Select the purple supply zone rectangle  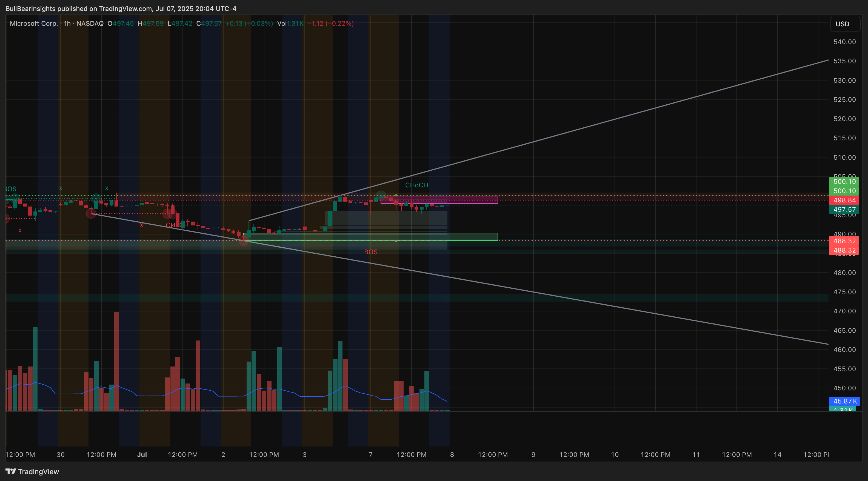point(439,200)
